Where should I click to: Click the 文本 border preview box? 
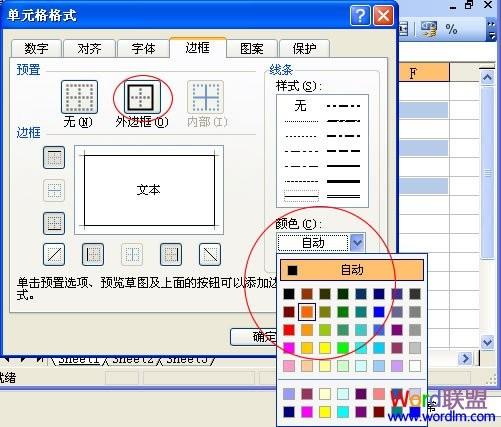click(x=149, y=190)
